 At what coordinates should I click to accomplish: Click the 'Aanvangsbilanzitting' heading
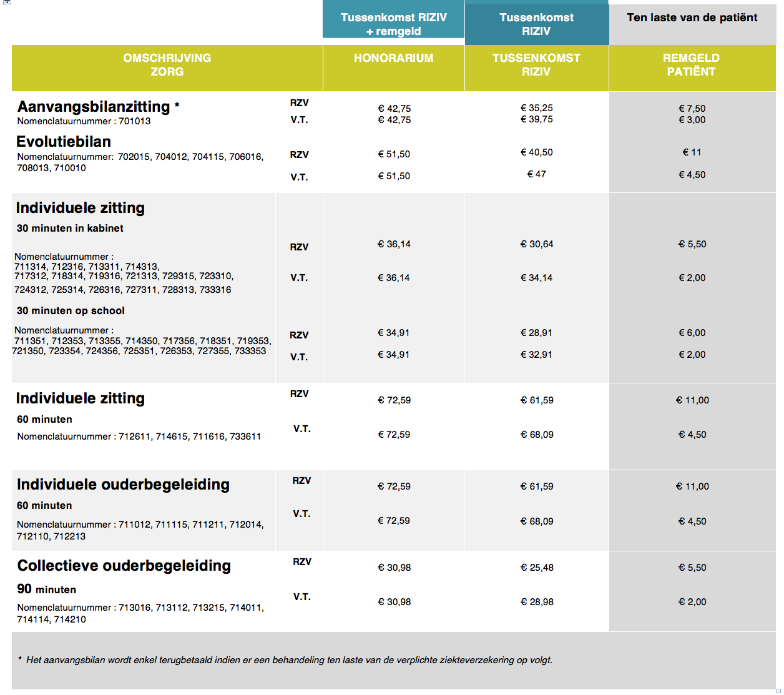pyautogui.click(x=94, y=107)
